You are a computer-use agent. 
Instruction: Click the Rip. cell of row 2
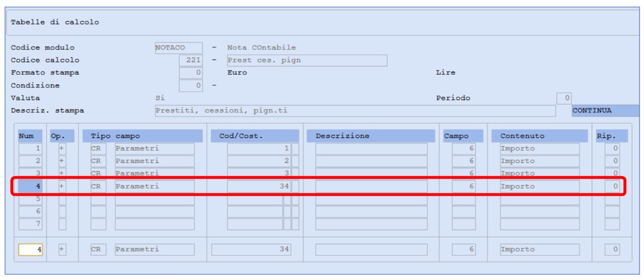[x=612, y=161]
